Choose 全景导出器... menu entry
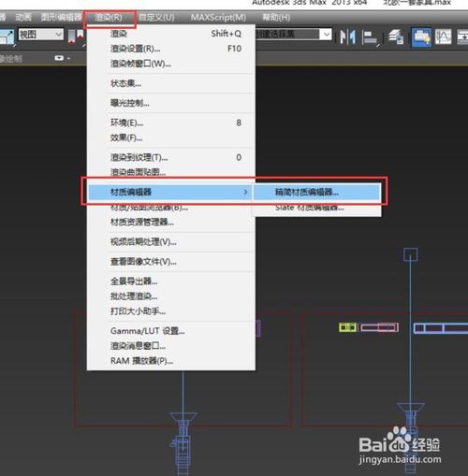 point(171,281)
